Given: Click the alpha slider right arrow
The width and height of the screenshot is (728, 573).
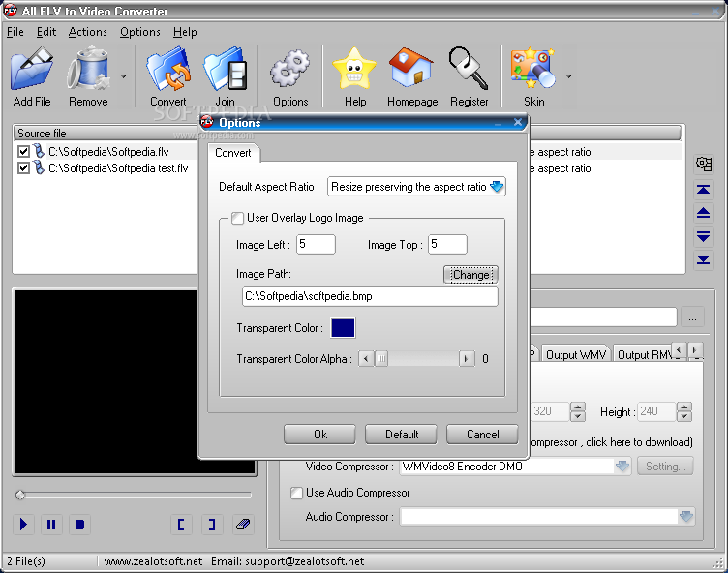Looking at the screenshot, I should point(467,359).
